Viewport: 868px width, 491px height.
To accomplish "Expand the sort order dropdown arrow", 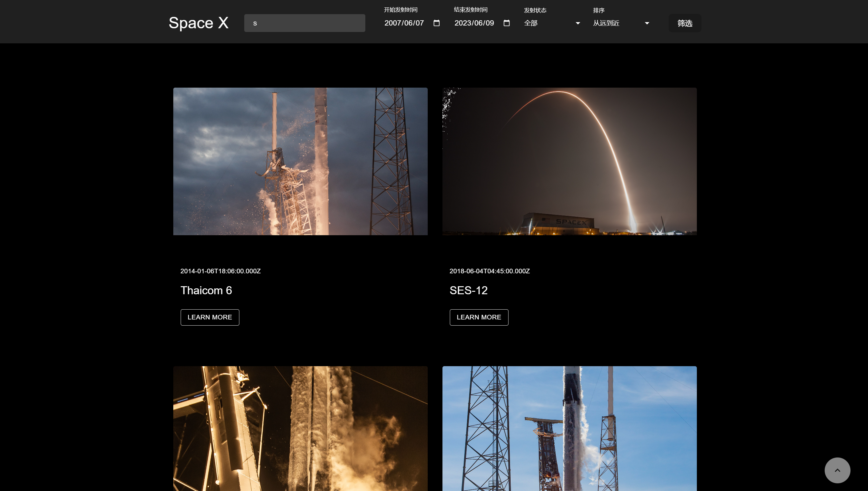I will tap(646, 23).
